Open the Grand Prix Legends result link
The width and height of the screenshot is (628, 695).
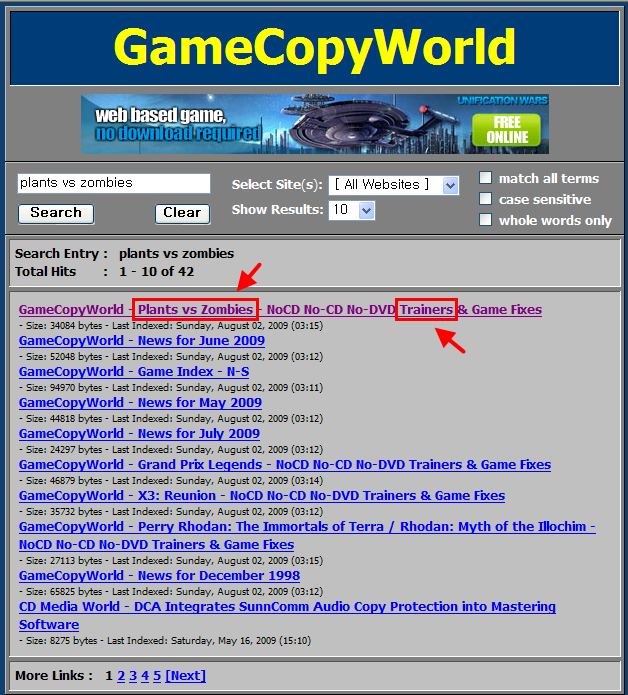point(285,465)
